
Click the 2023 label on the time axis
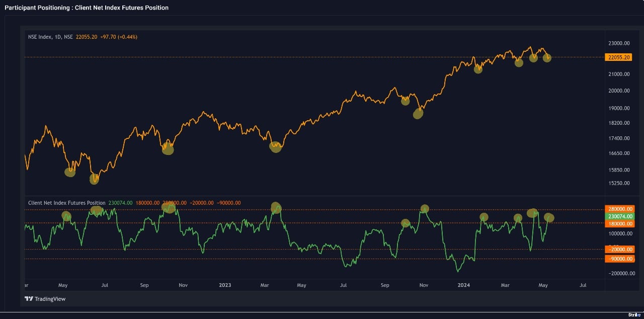[x=224, y=285]
